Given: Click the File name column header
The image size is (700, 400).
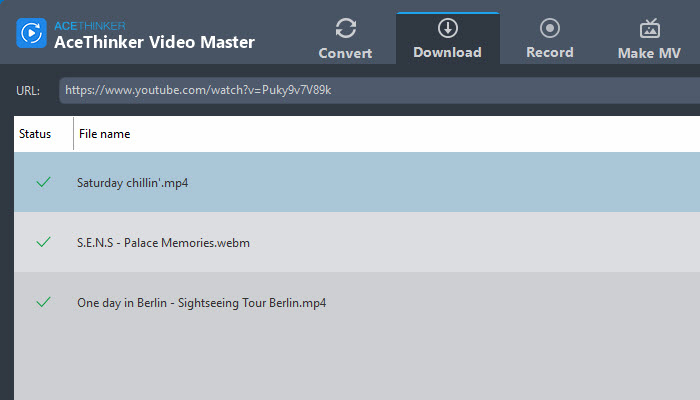Looking at the screenshot, I should [x=104, y=134].
